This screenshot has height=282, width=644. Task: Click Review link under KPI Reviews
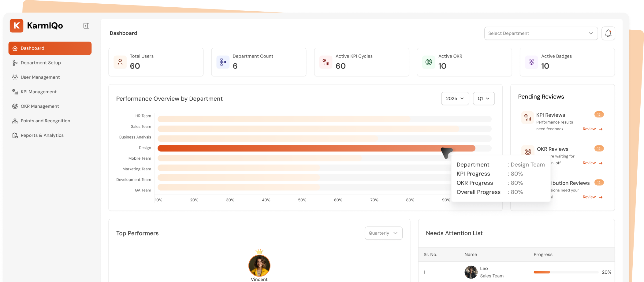click(x=593, y=129)
